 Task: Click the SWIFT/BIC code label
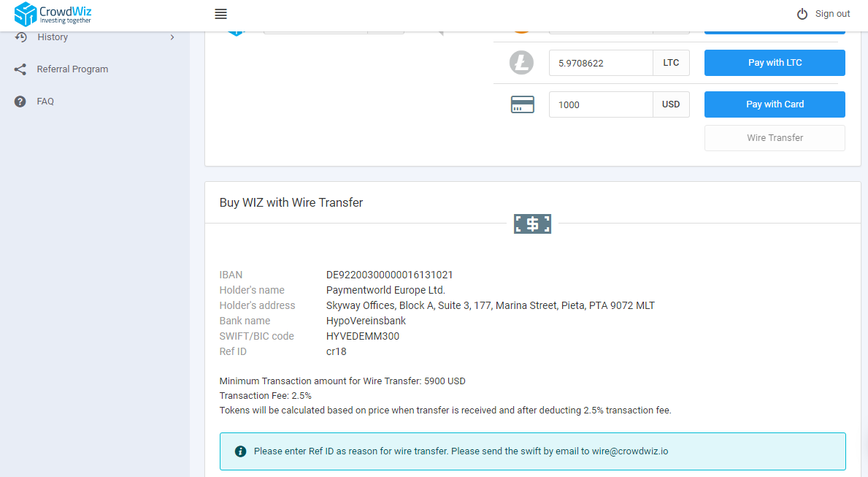tap(256, 336)
